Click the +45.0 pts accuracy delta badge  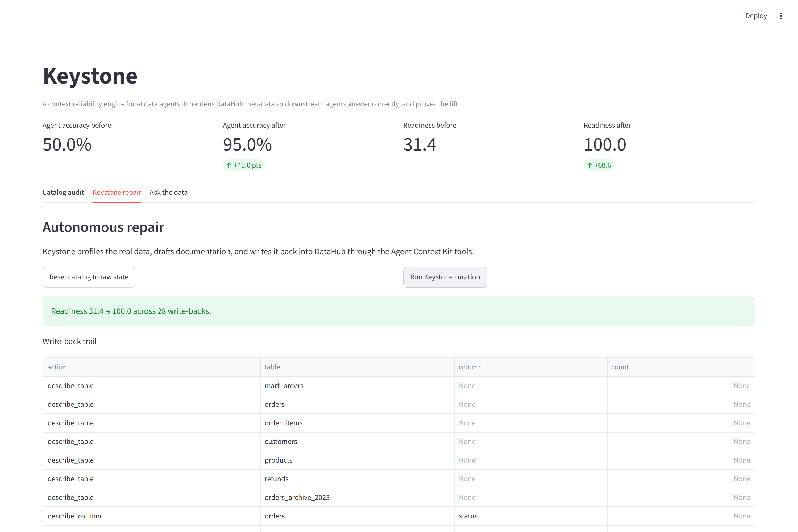[x=244, y=165]
